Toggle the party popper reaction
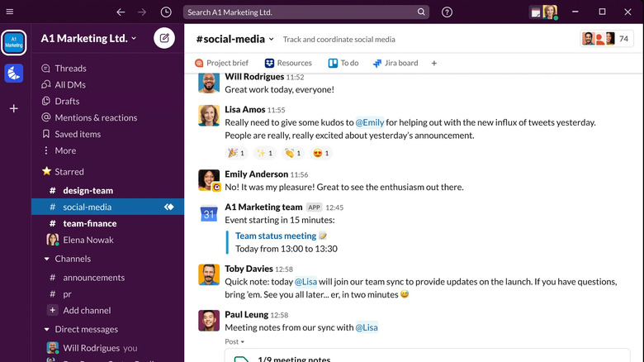644x362 pixels. [x=236, y=153]
